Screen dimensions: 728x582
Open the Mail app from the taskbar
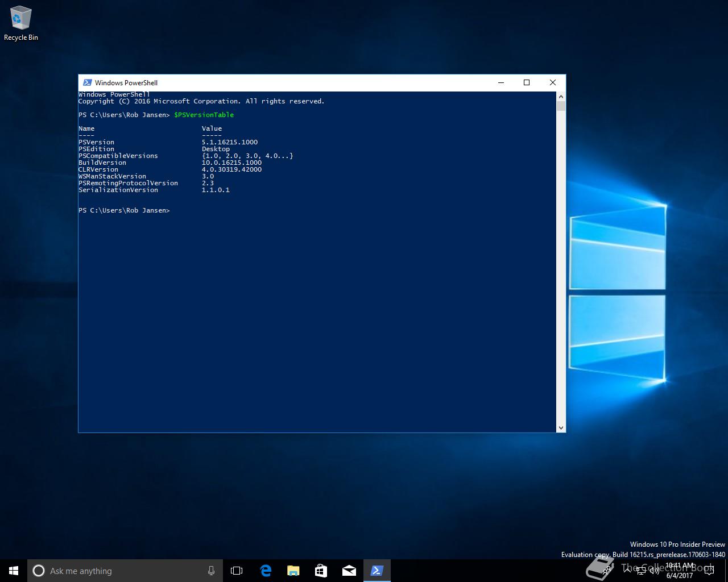[x=349, y=571]
